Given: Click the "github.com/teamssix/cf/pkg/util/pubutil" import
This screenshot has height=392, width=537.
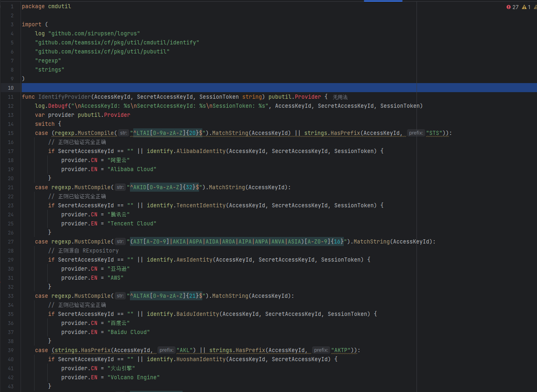Looking at the screenshot, I should [x=102, y=51].
